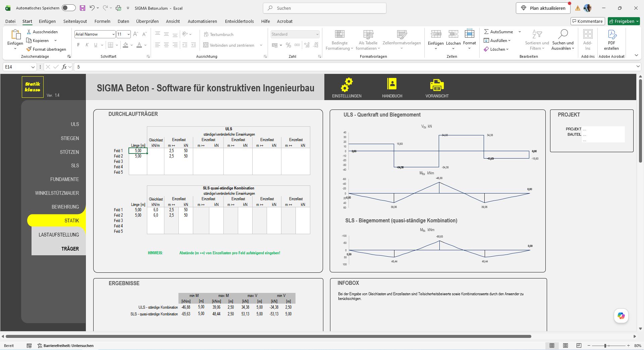Screen dimensions: 644x350
Task: Click the Format übertragen paintbrush icon
Action: click(29, 49)
